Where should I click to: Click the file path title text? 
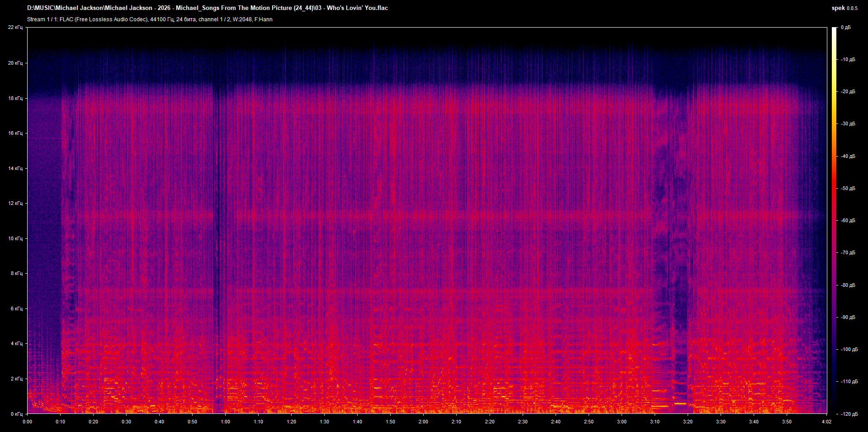point(208,8)
